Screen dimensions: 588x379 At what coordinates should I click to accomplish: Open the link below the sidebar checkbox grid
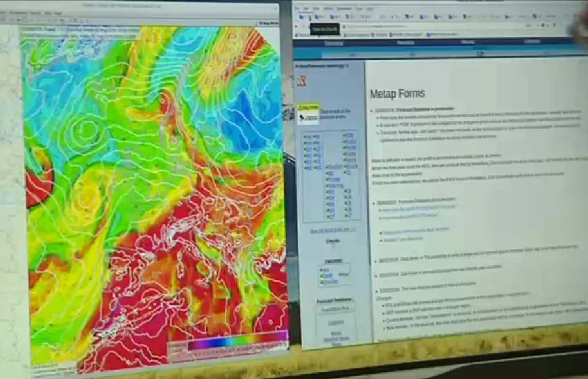click(x=332, y=230)
